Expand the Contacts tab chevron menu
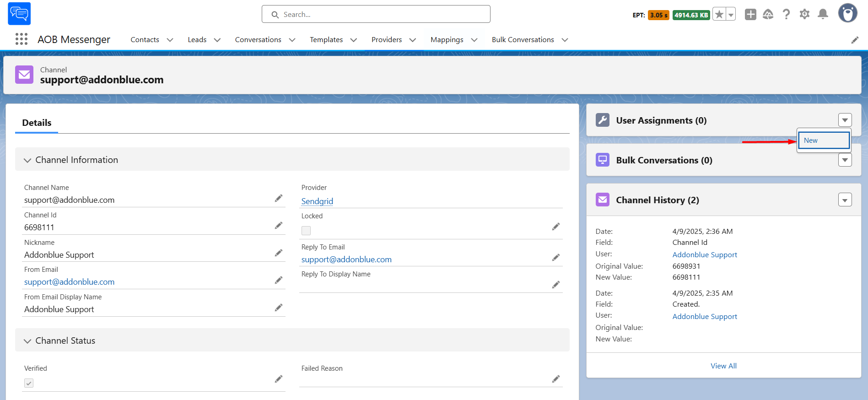 (170, 40)
